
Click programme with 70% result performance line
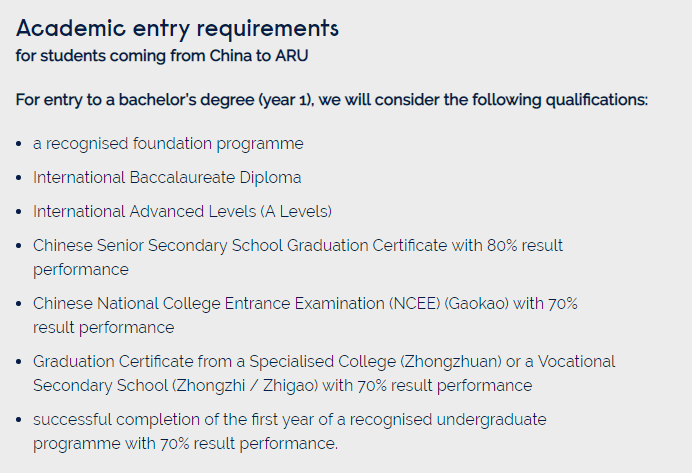[185, 444]
